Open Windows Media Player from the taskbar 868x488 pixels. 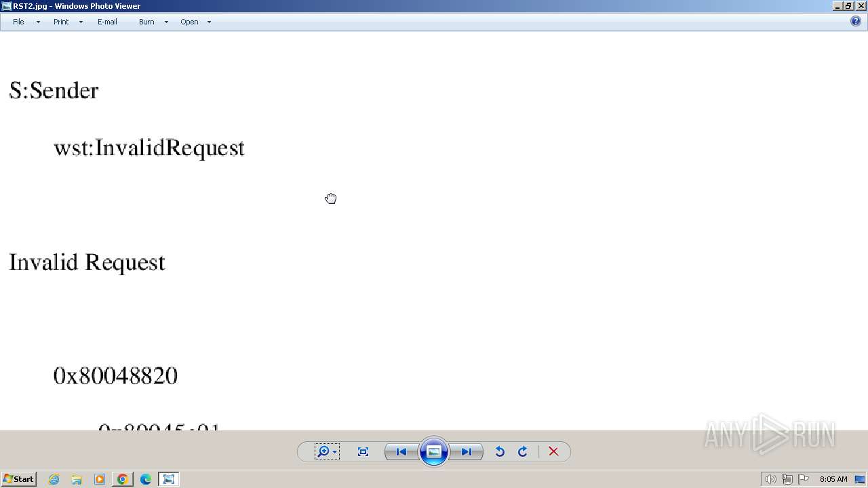click(x=100, y=479)
